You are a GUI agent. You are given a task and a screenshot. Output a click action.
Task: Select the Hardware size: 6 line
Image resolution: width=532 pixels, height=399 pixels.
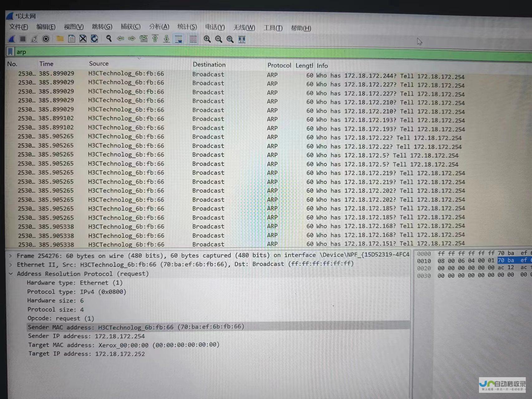(56, 300)
